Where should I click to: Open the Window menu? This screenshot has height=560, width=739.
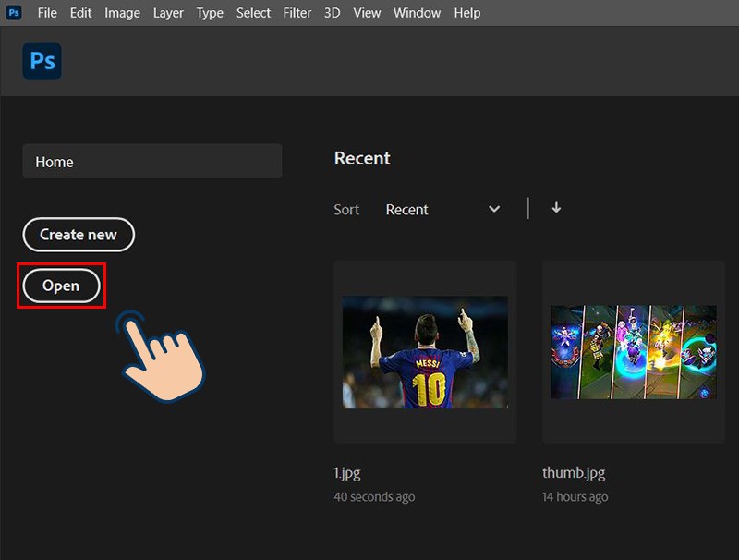click(418, 13)
